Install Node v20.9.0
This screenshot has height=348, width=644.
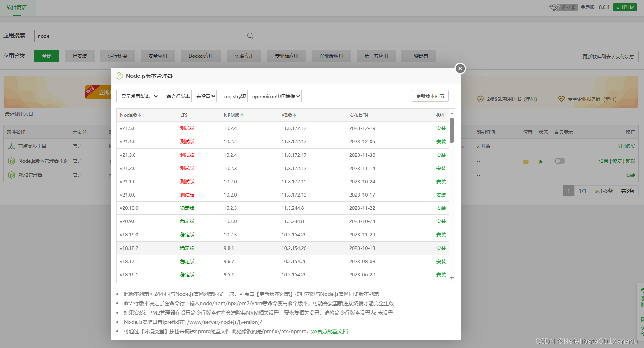click(x=441, y=221)
